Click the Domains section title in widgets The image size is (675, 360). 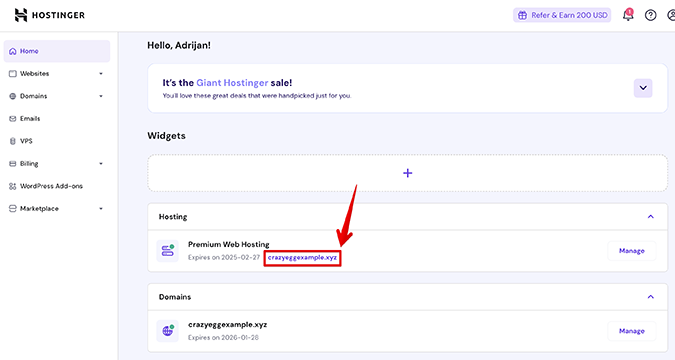point(175,297)
